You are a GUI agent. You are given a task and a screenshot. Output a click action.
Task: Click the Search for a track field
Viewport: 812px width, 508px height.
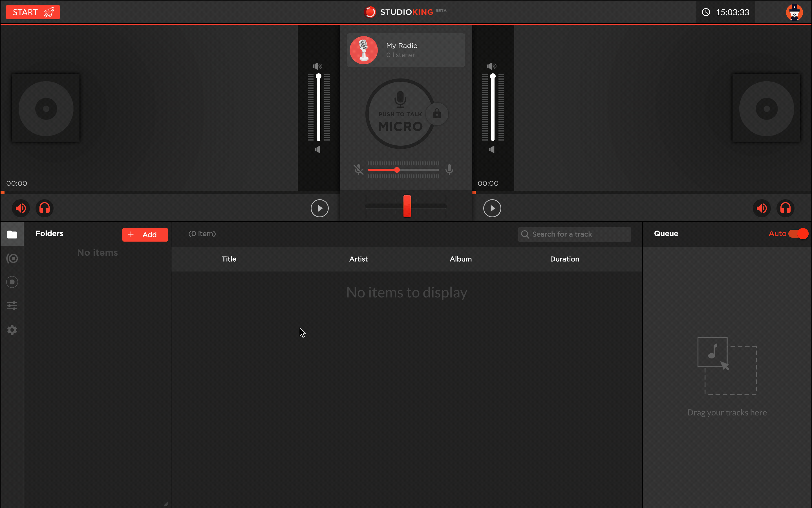pos(574,234)
